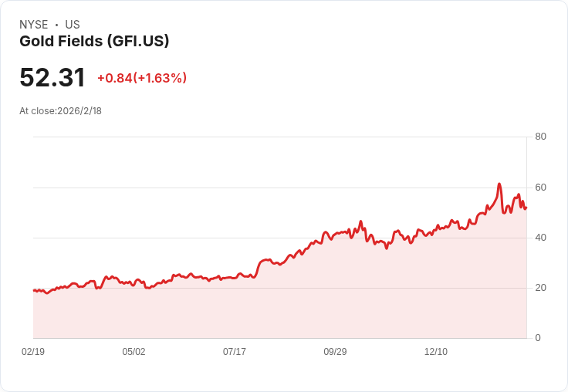Click the 20 value on the y-axis
The width and height of the screenshot is (568, 392).
coord(540,288)
